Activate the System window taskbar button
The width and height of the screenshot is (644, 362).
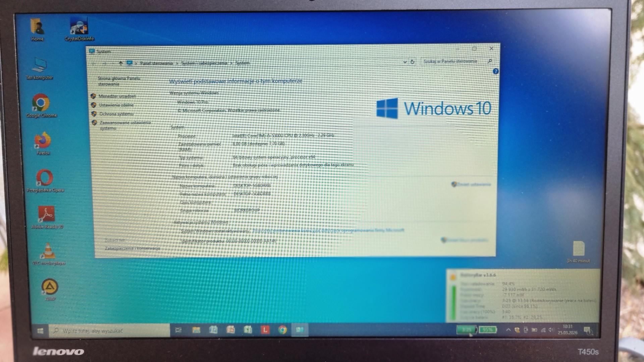[300, 330]
